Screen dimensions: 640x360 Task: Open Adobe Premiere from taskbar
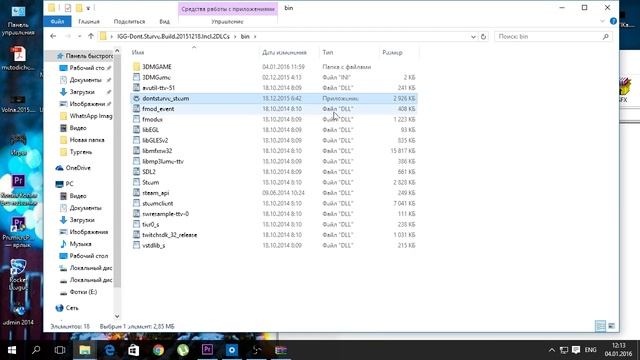pos(207,350)
